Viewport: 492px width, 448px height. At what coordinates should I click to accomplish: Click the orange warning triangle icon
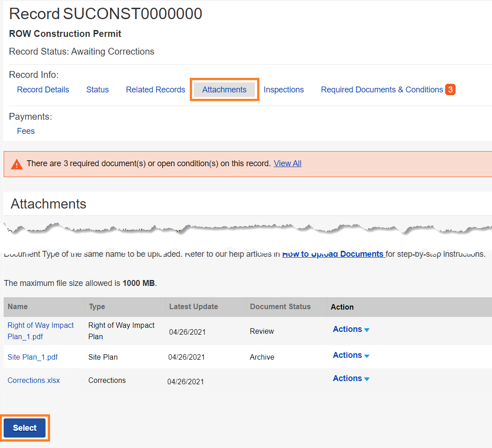coord(17,163)
